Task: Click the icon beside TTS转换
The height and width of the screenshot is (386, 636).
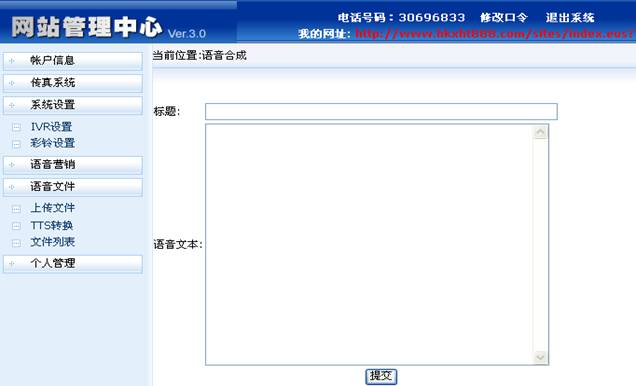Action: [16, 226]
